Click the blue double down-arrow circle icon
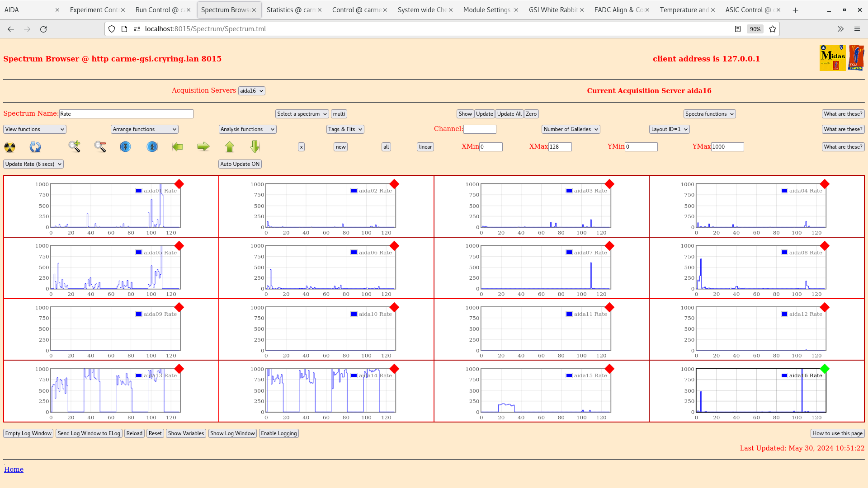The image size is (868, 488). pyautogui.click(x=125, y=147)
